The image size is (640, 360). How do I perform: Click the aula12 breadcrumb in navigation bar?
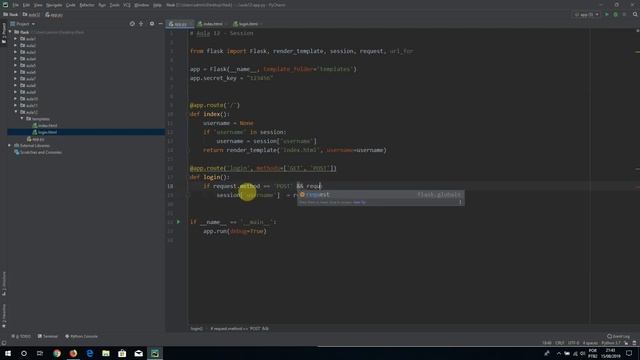coord(31,15)
